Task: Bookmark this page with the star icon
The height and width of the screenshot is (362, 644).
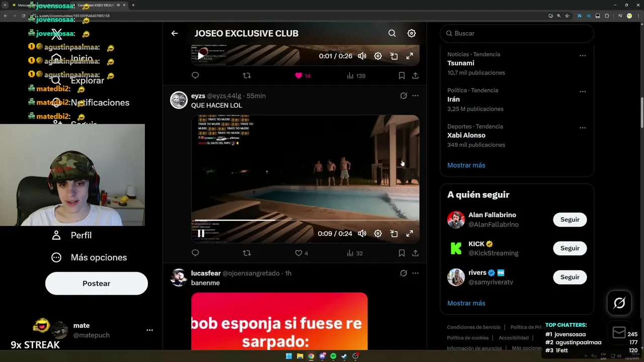Action: tap(567, 16)
